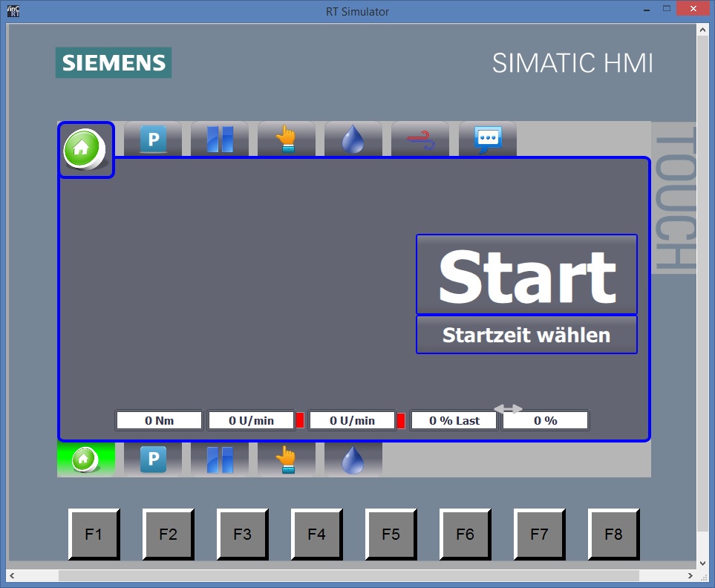This screenshot has height=588, width=715.
Task: Click the vertical scrollbar down arrow
Action: (x=702, y=563)
